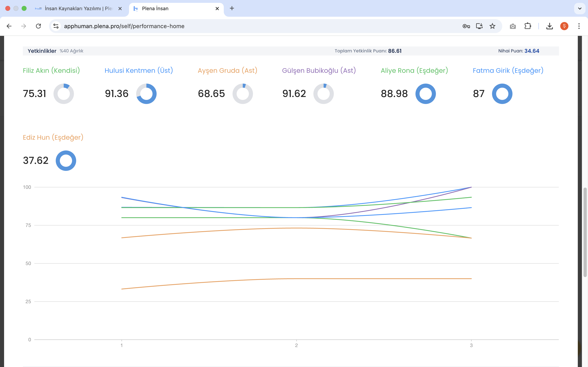Open the extensions puzzle icon
588x367 pixels.
[x=528, y=26]
